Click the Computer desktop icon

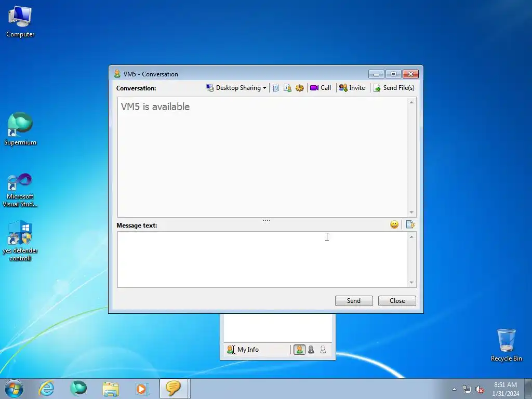click(x=20, y=22)
